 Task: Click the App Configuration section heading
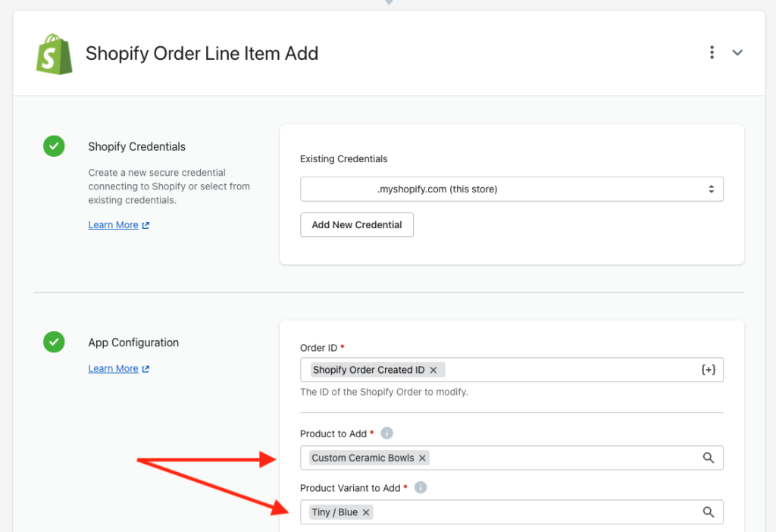click(x=133, y=343)
